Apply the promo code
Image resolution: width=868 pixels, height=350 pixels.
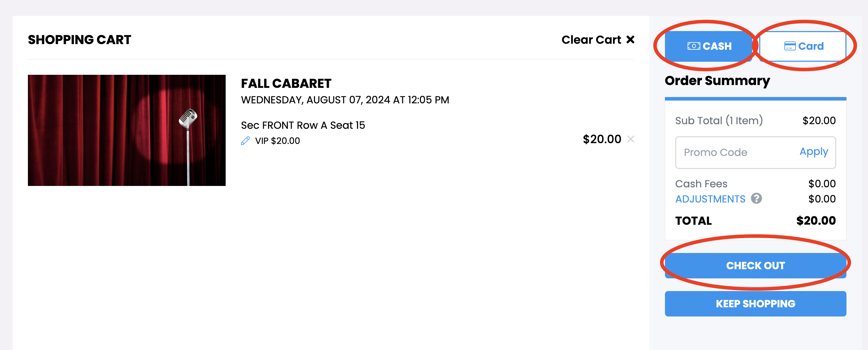(x=814, y=152)
